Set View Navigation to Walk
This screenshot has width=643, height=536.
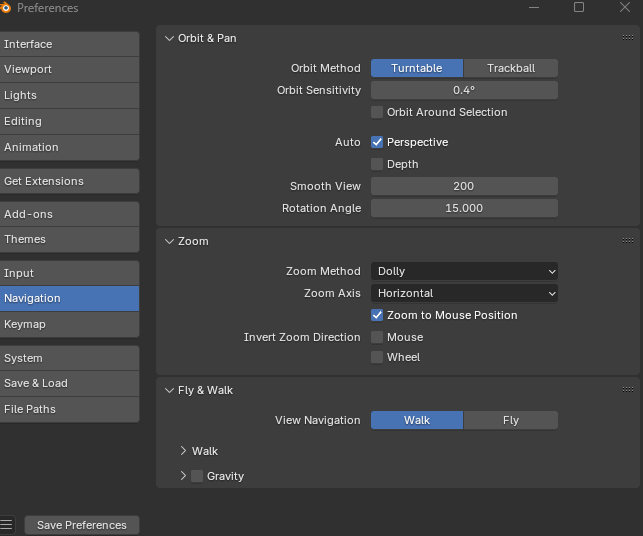[x=417, y=420]
